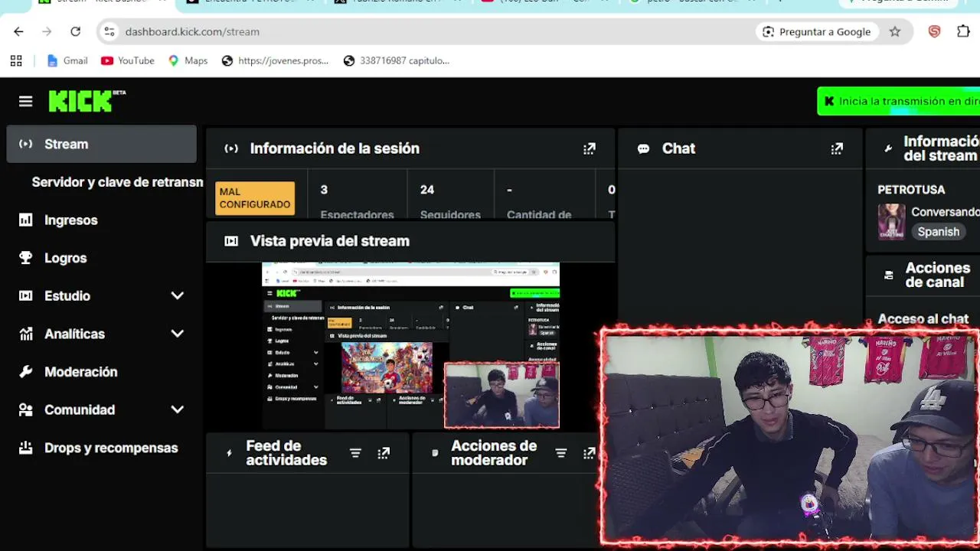The height and width of the screenshot is (551, 980).
Task: Open Feed de actividades filter settings
Action: (355, 453)
